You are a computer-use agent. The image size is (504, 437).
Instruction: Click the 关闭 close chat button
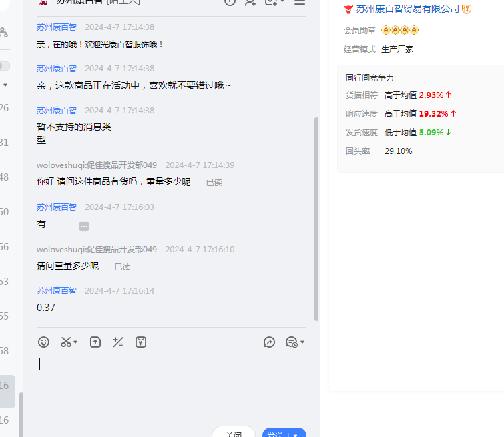(x=234, y=434)
